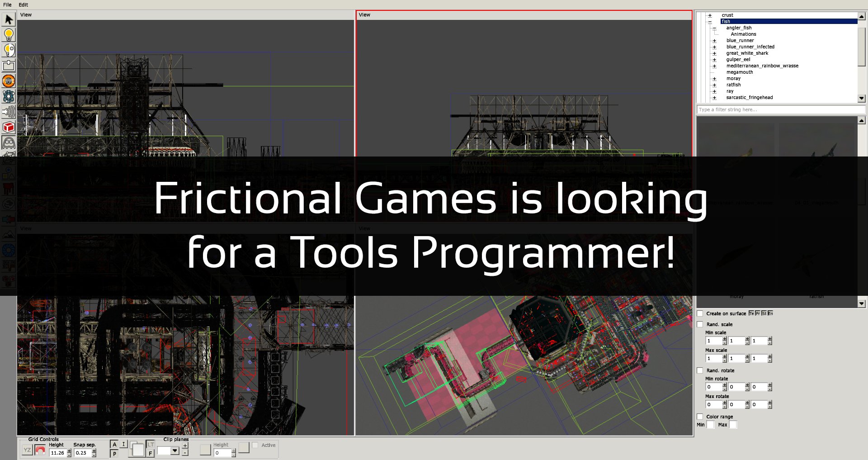Remove a clip plane with minus button
Viewport: 868px width, 460px height.
[185, 452]
